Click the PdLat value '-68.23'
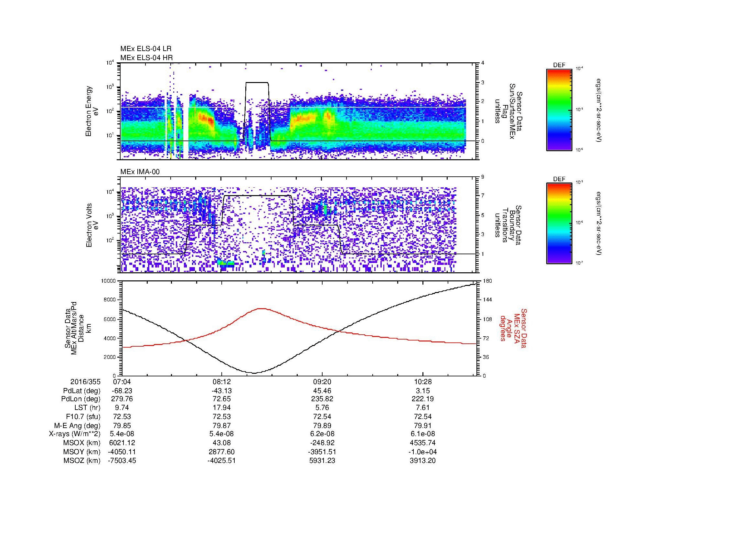The height and width of the screenshot is (534, 756). 122,391
